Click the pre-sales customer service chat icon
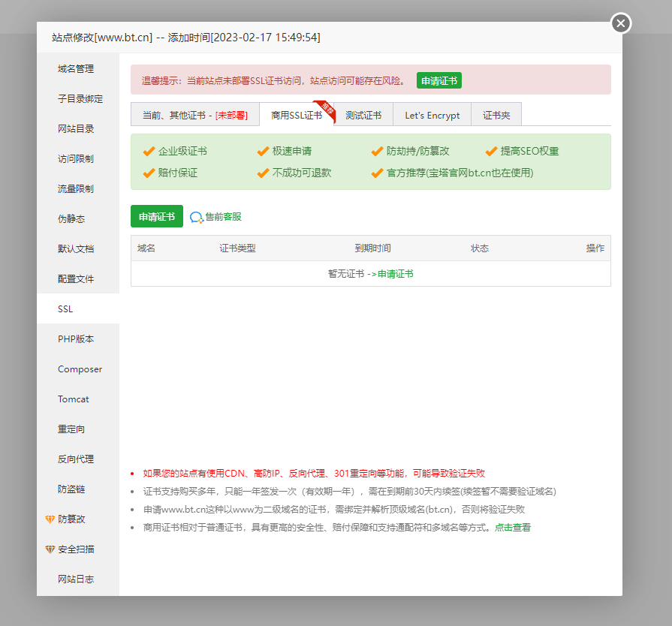The image size is (672, 626). [196, 217]
